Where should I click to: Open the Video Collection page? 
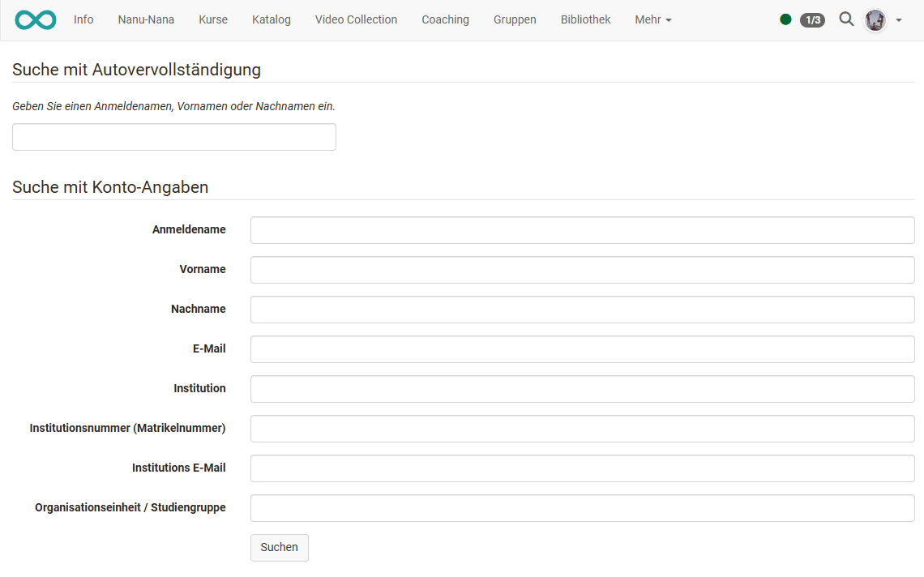coord(356,19)
